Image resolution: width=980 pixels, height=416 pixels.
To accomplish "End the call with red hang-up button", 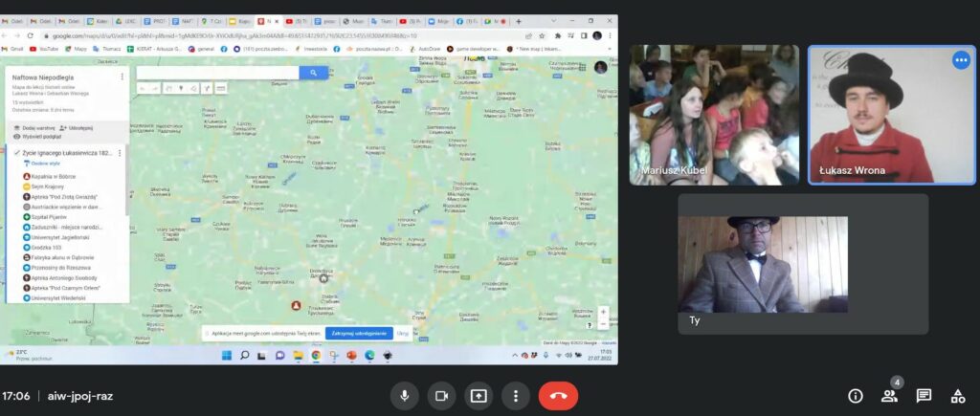I will tap(558, 396).
